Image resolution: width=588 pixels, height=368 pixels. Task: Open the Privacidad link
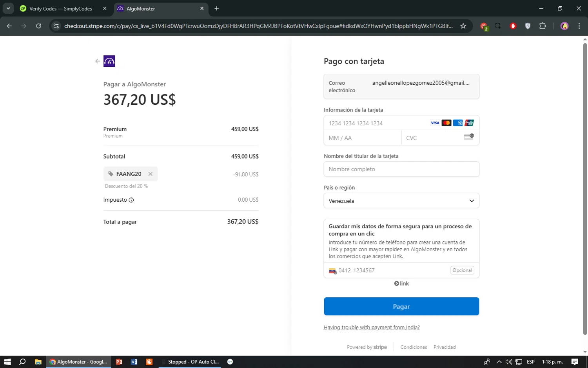coord(445,347)
